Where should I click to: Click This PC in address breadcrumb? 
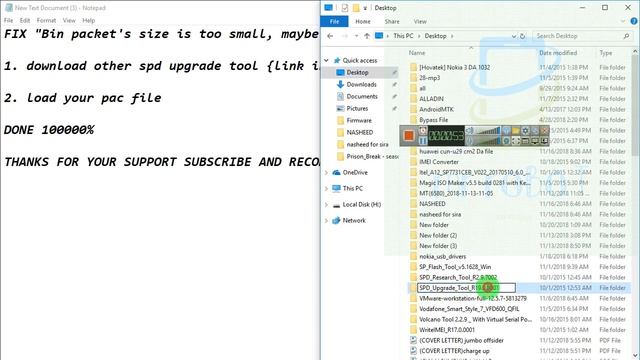pyautogui.click(x=403, y=36)
